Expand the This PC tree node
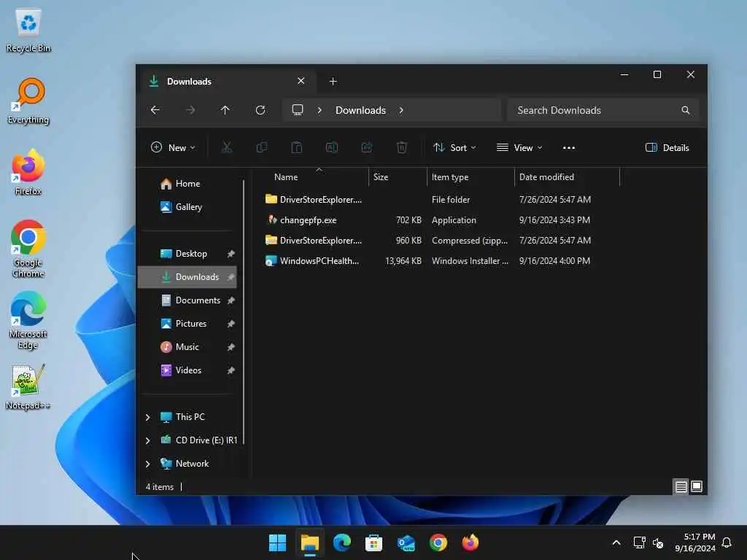747x560 pixels. tap(147, 417)
